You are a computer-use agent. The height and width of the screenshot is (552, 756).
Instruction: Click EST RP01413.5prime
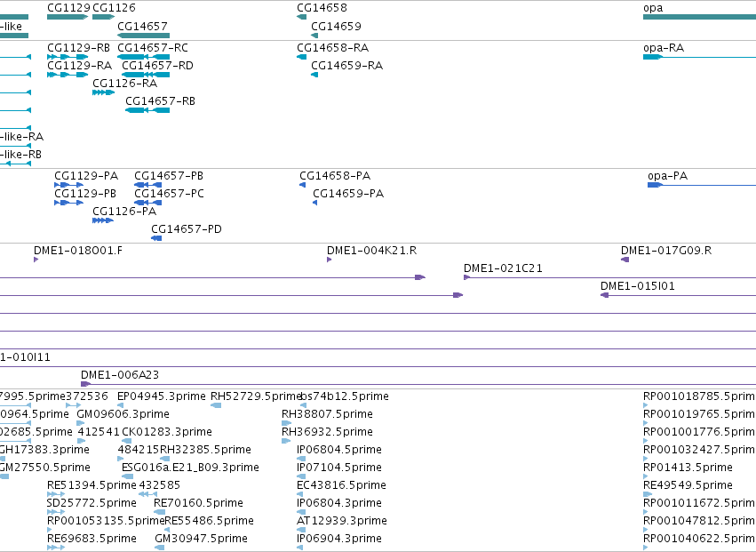pos(688,468)
